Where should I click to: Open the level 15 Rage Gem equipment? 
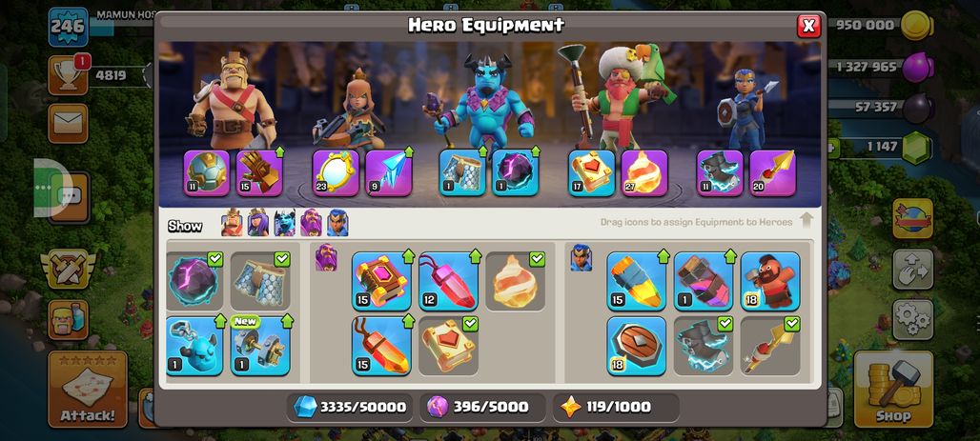[x=381, y=346]
